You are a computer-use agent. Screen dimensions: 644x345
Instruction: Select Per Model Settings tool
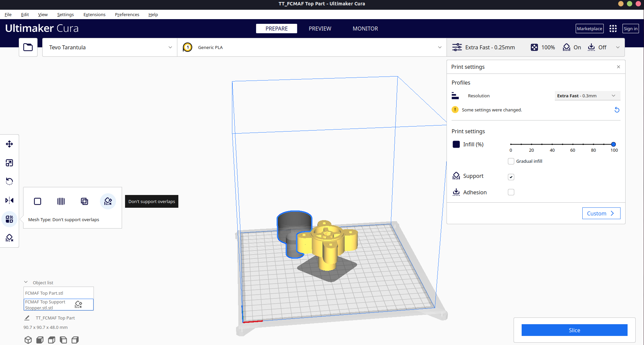(9, 219)
